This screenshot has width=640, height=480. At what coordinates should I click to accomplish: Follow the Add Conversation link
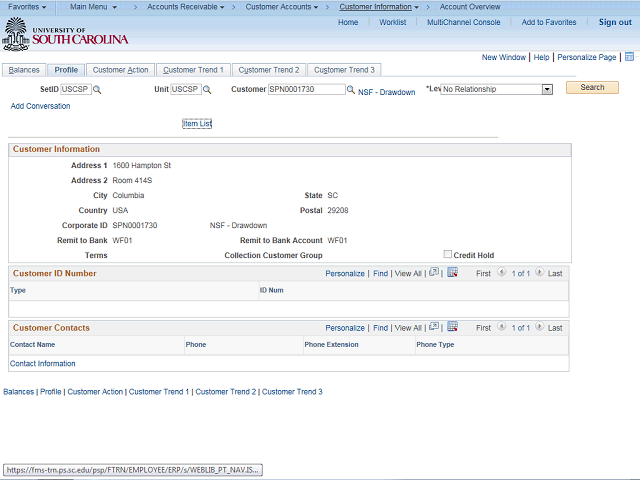[40, 106]
